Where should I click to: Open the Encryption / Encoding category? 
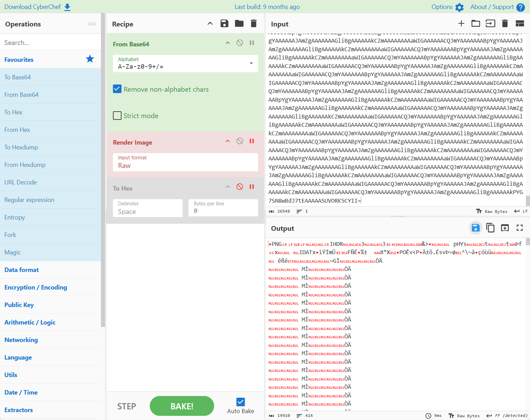point(36,287)
